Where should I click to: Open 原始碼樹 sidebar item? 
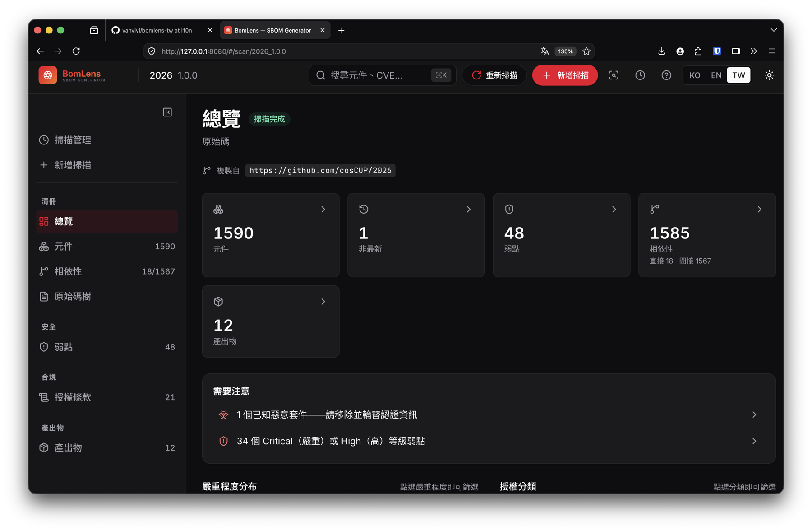107,297
